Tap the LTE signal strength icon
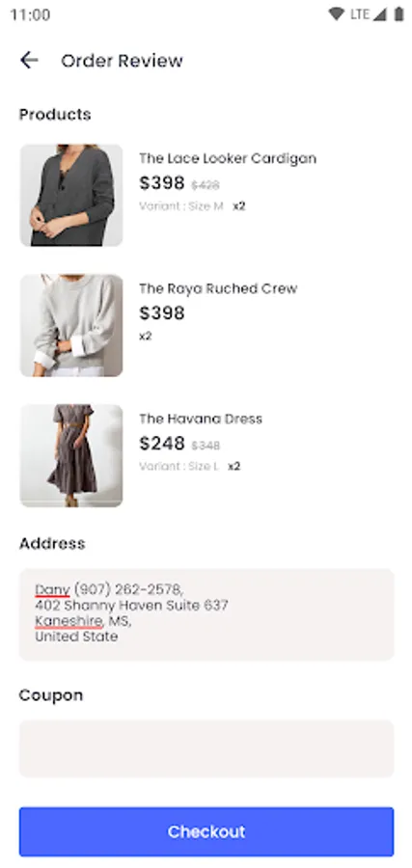 (x=379, y=14)
